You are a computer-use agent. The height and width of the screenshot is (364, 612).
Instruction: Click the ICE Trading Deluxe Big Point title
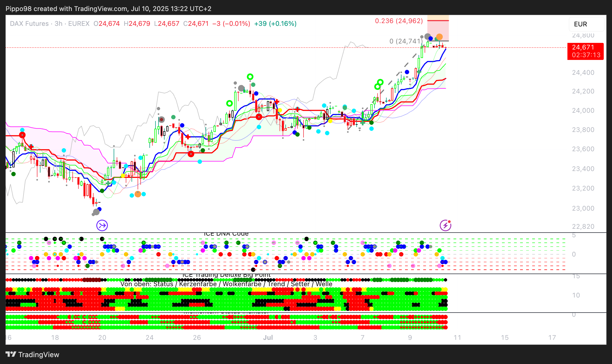226,275
